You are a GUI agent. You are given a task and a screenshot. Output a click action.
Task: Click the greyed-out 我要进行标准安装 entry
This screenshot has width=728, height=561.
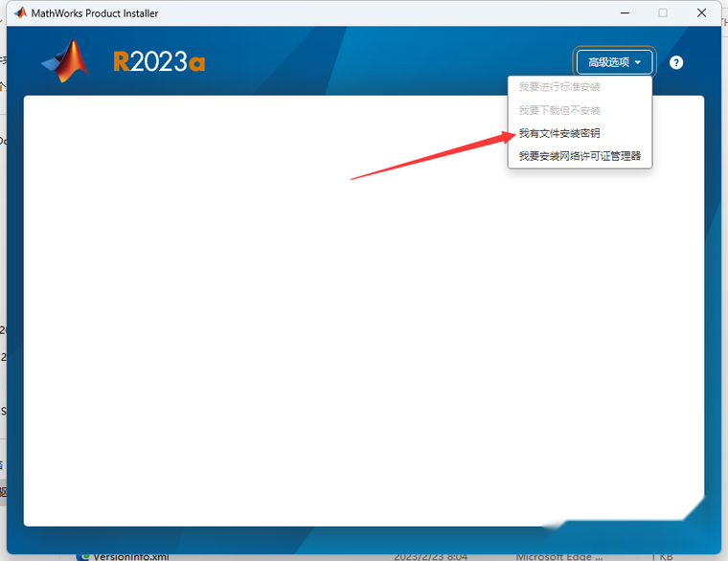click(x=559, y=87)
